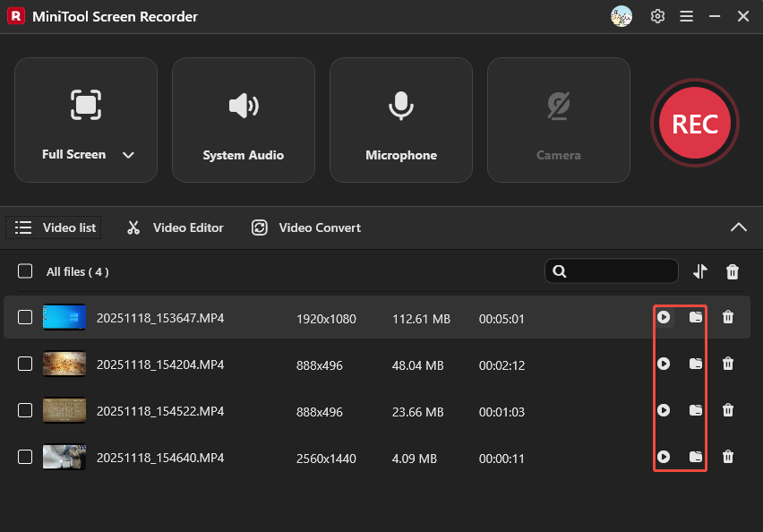
Task: Start recording with the REC button
Action: click(x=694, y=123)
